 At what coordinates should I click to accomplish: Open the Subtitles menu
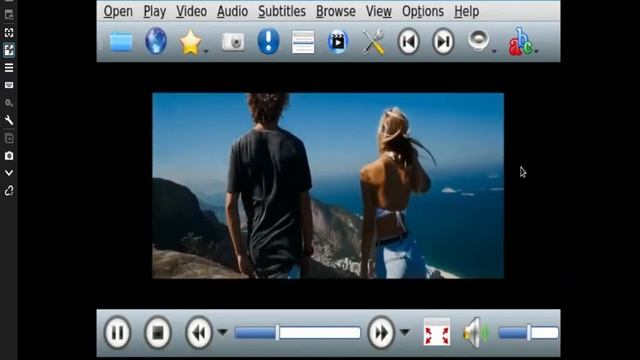(282, 11)
